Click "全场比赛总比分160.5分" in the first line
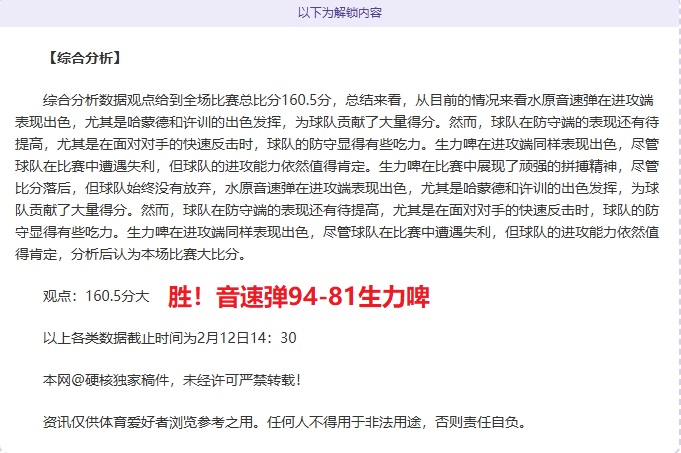 [x=263, y=100]
